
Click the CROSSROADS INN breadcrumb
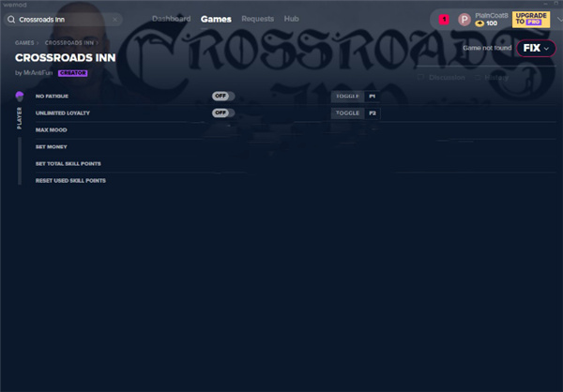click(68, 43)
